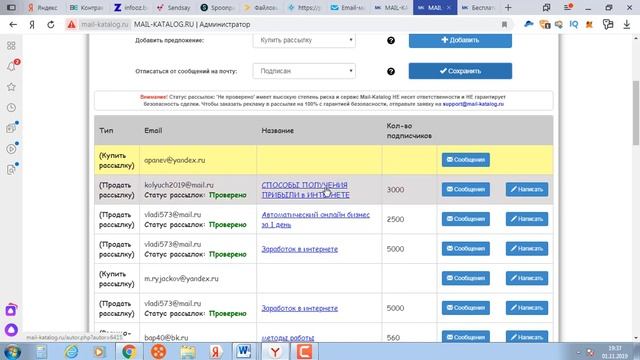Click the address bar with mail-katalog.ru
640x360 pixels.
pyautogui.click(x=286, y=24)
